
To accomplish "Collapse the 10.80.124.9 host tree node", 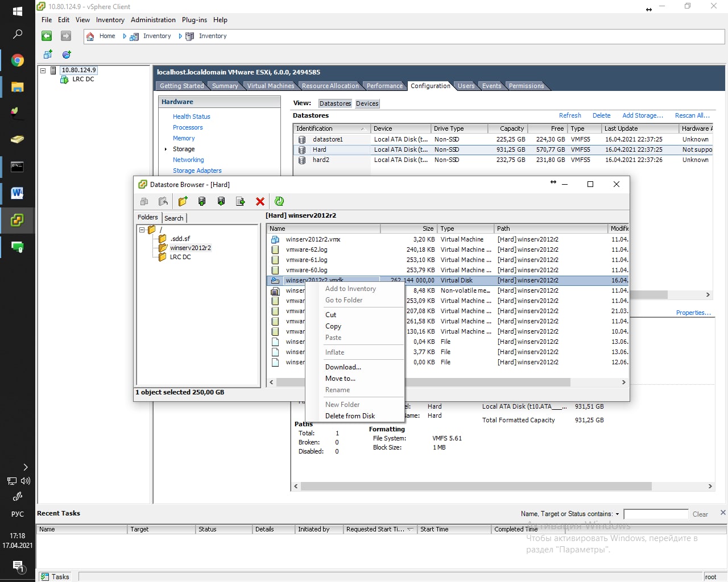I will pyautogui.click(x=43, y=70).
